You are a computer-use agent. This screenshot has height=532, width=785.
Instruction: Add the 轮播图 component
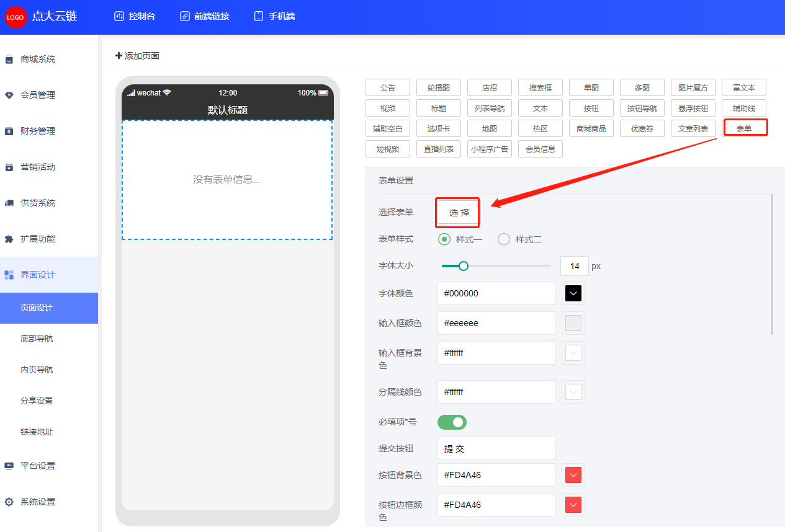[x=439, y=88]
